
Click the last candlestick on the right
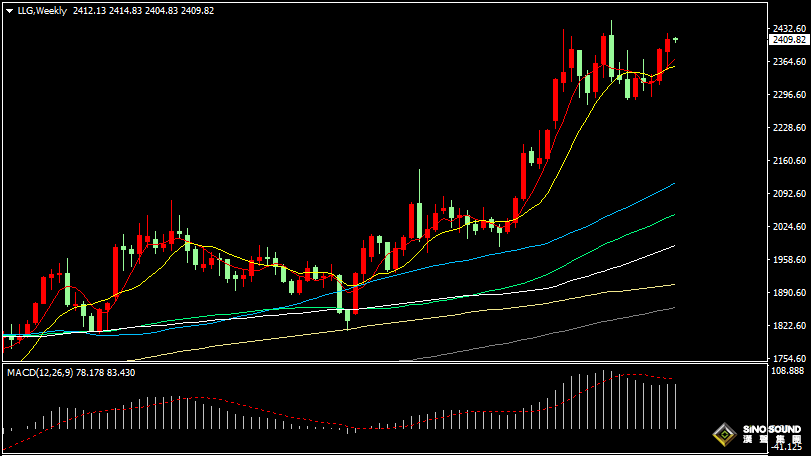tap(676, 40)
